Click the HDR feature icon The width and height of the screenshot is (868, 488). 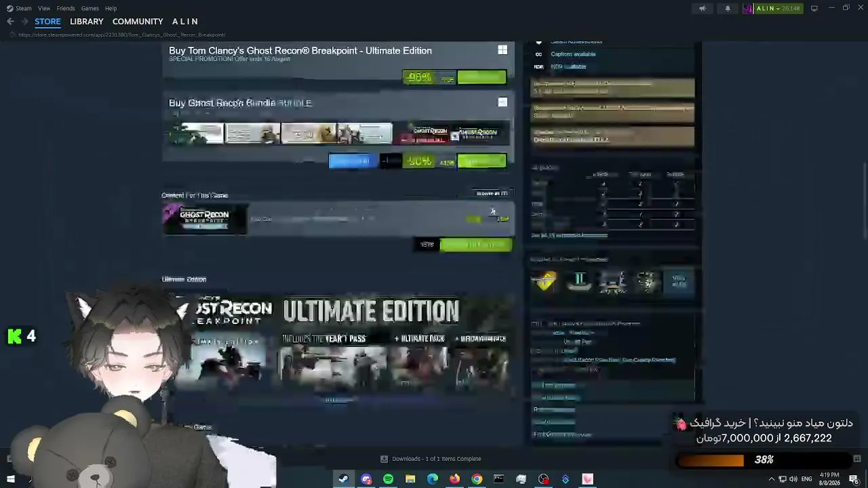(538, 66)
